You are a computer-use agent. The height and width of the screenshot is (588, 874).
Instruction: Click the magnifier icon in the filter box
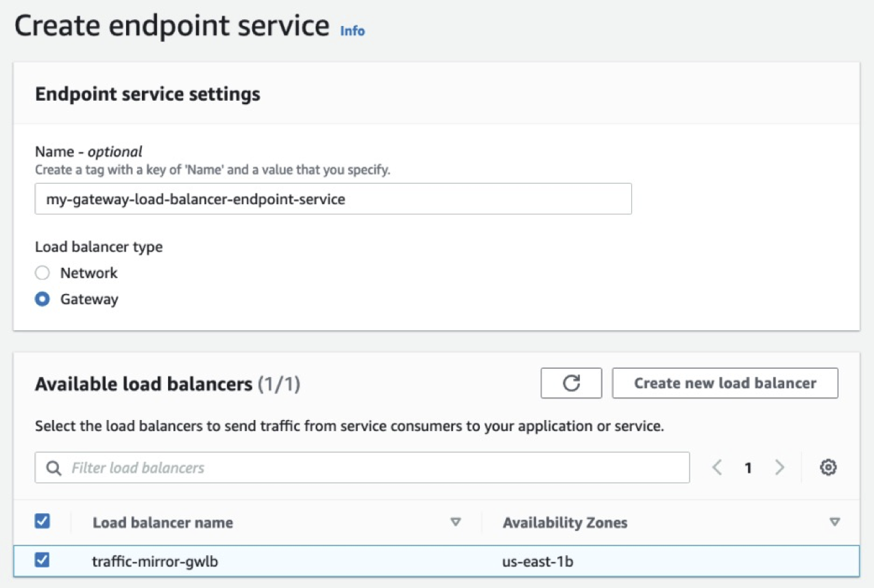(53, 467)
